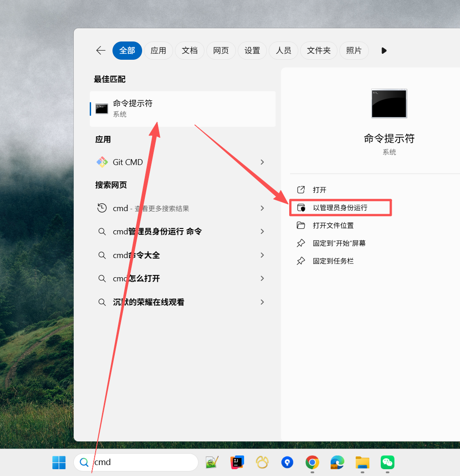
Task: Open File Explorer from the taskbar
Action: tap(363, 462)
